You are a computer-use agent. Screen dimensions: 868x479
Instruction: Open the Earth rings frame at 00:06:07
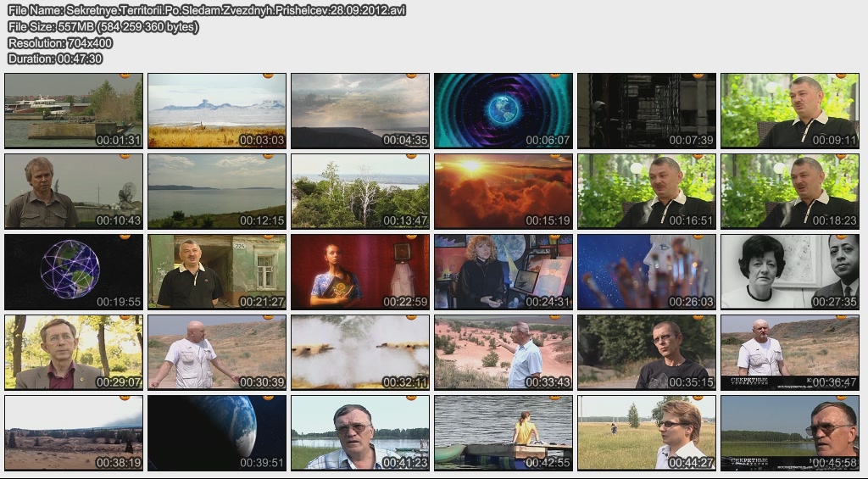click(x=504, y=111)
